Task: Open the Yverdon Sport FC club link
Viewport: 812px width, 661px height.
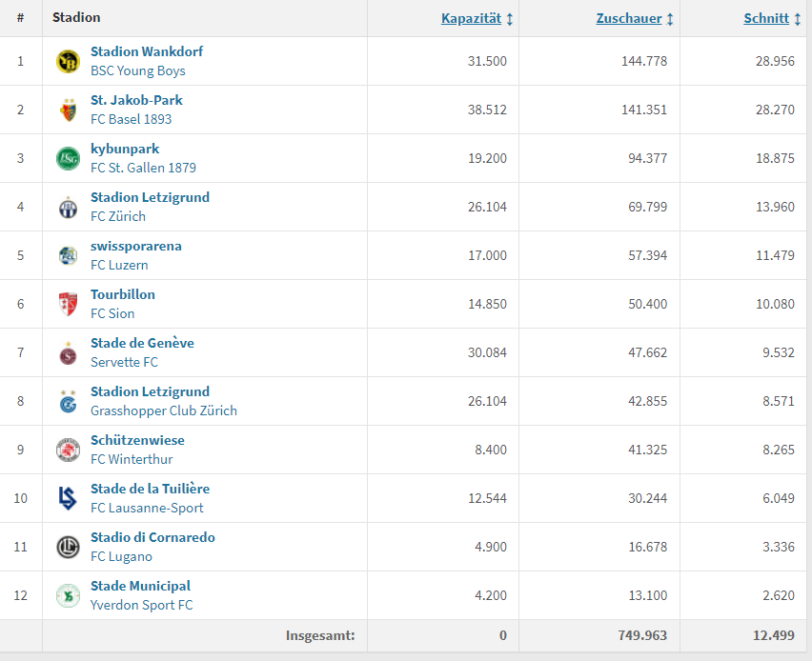Action: click(141, 606)
